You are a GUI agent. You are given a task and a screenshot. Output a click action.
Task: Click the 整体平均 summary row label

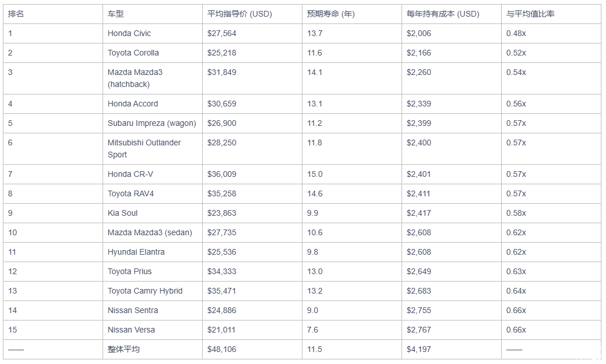tap(124, 349)
